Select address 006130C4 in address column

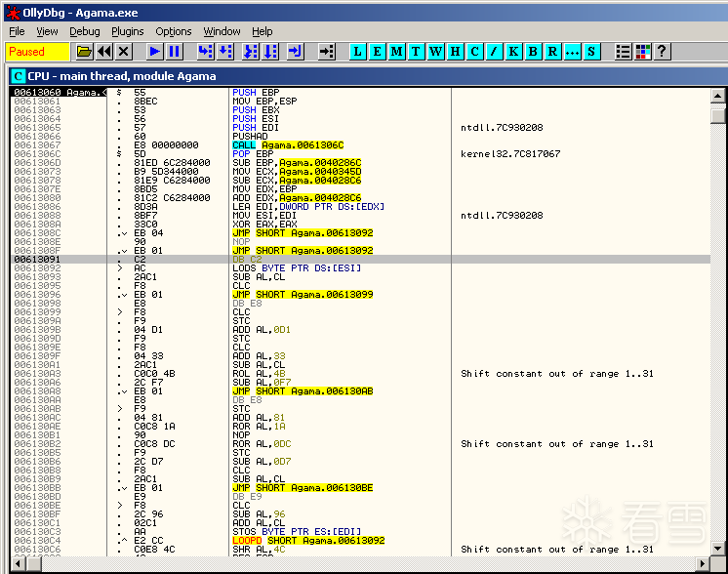pos(37,540)
